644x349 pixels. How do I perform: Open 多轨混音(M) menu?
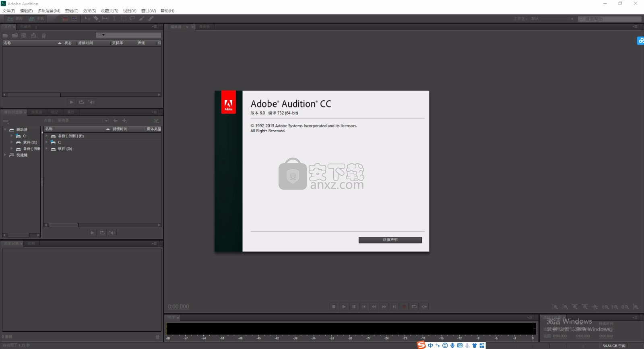click(49, 11)
